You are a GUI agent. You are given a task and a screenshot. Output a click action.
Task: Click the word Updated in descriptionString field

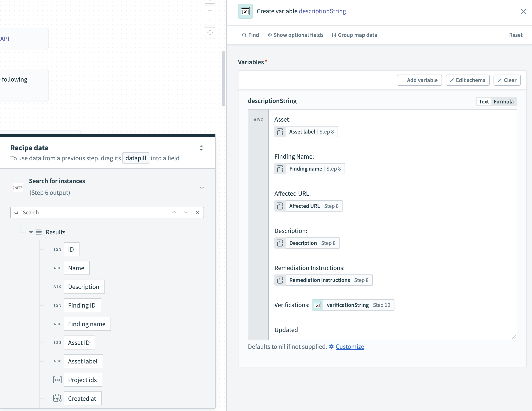point(286,330)
